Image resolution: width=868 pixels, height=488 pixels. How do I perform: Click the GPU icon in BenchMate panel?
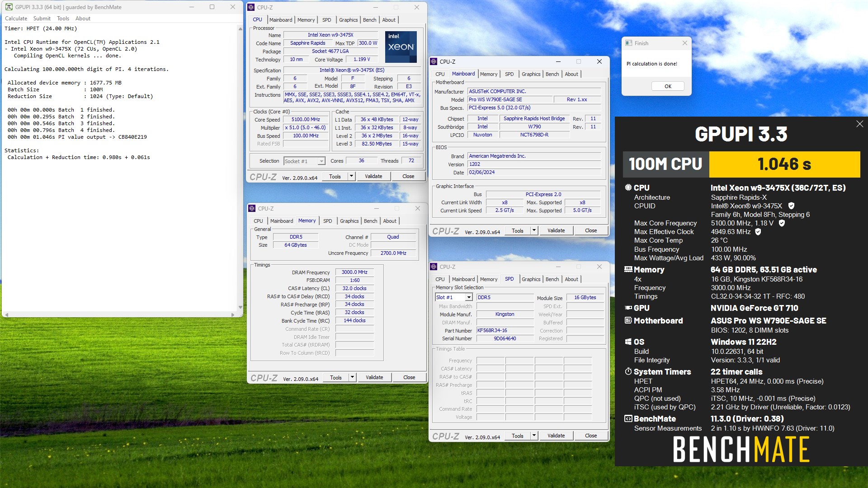628,308
